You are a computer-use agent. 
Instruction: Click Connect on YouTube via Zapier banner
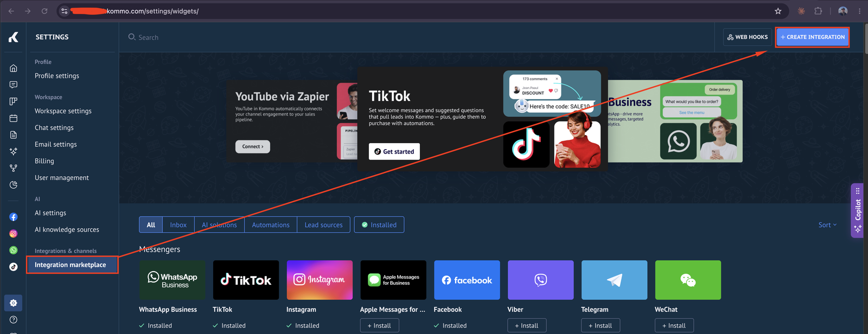253,146
